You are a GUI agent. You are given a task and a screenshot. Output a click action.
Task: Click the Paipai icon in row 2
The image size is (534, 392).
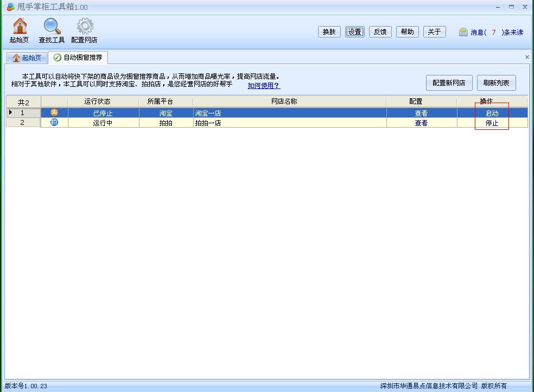[54, 123]
